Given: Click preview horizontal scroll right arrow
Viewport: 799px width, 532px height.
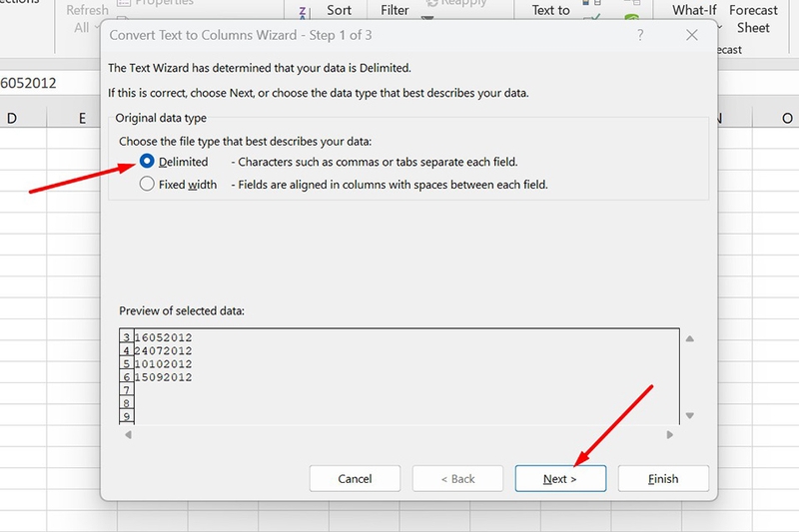Looking at the screenshot, I should (x=669, y=435).
